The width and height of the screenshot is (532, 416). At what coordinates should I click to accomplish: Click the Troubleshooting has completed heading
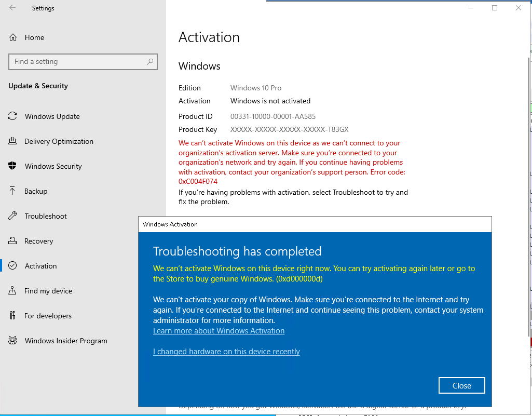pyautogui.click(x=237, y=251)
